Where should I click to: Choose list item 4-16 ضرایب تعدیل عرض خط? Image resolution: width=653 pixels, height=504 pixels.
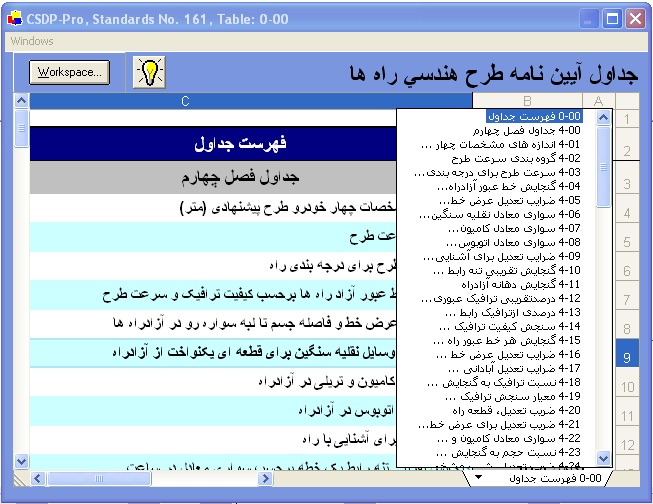tap(508, 354)
